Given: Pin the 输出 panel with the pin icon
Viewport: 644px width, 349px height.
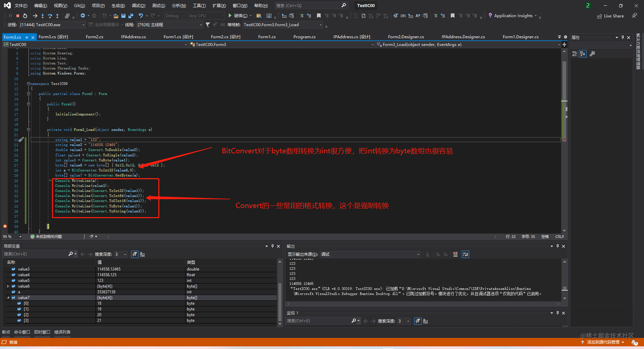Looking at the screenshot, I should [x=557, y=246].
